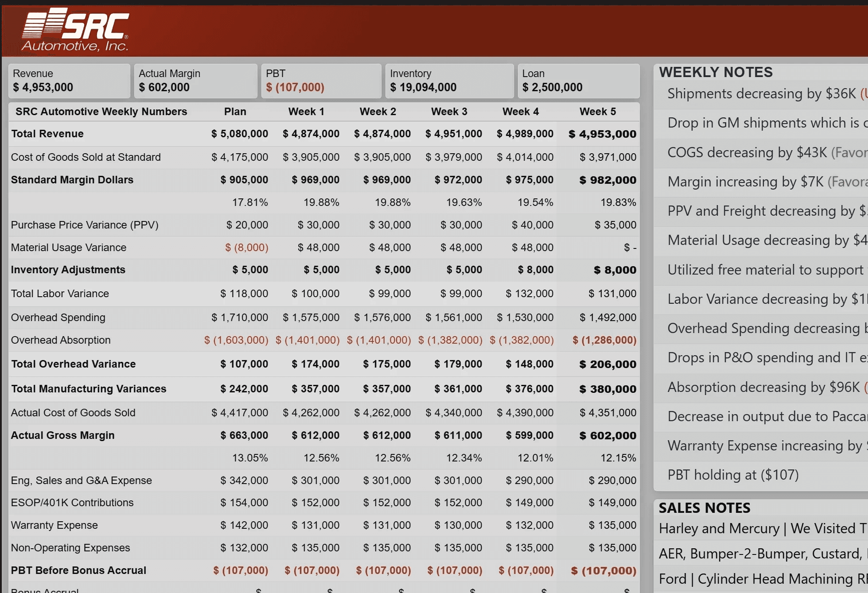Select the PBT Before Bonus Accrual row
The width and height of the screenshot is (868, 593).
(x=78, y=570)
